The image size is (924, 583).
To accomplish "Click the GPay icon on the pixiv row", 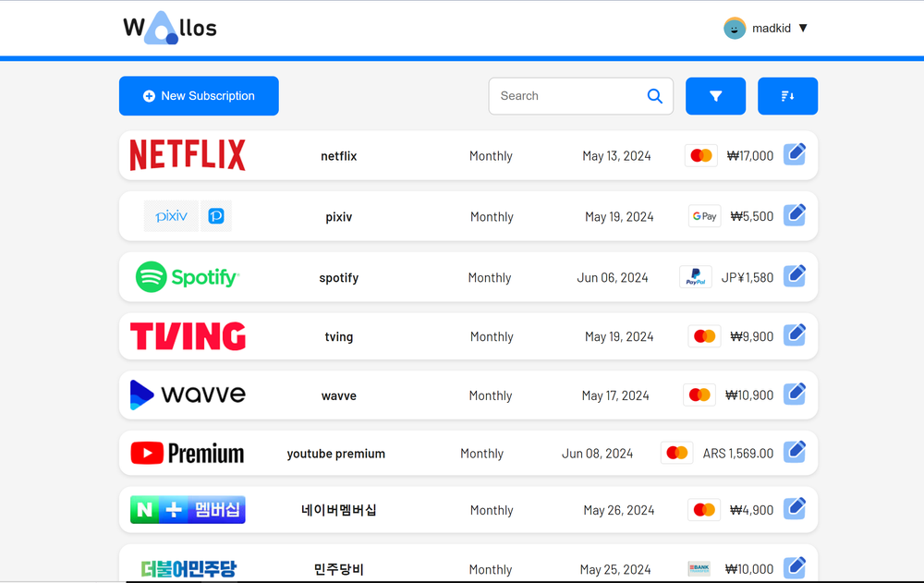I will coord(704,215).
